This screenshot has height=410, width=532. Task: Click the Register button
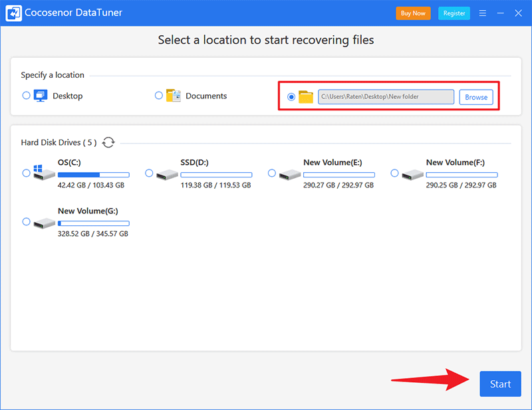pyautogui.click(x=454, y=13)
